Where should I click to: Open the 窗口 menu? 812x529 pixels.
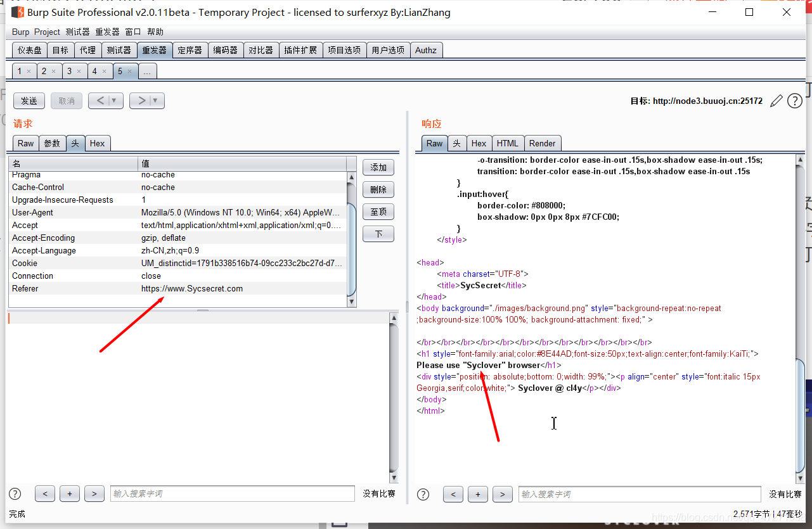point(133,32)
